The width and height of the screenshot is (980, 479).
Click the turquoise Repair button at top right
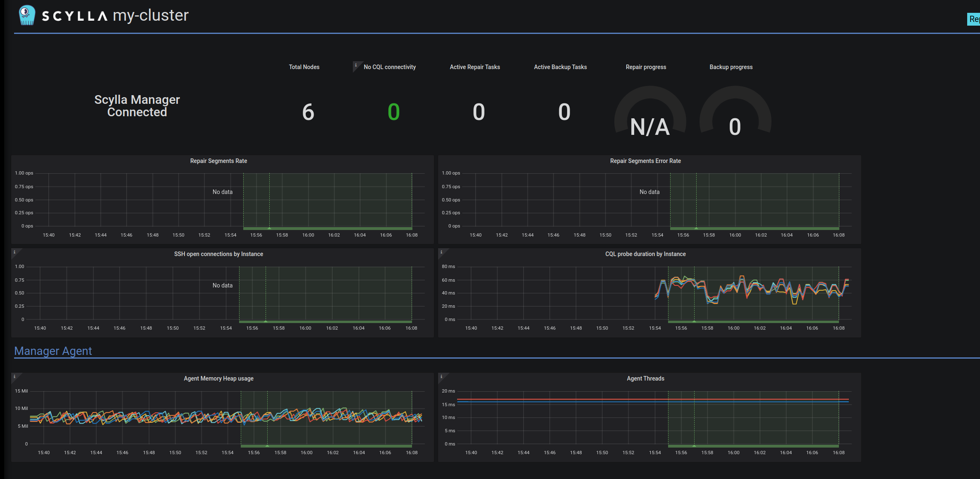pyautogui.click(x=974, y=19)
